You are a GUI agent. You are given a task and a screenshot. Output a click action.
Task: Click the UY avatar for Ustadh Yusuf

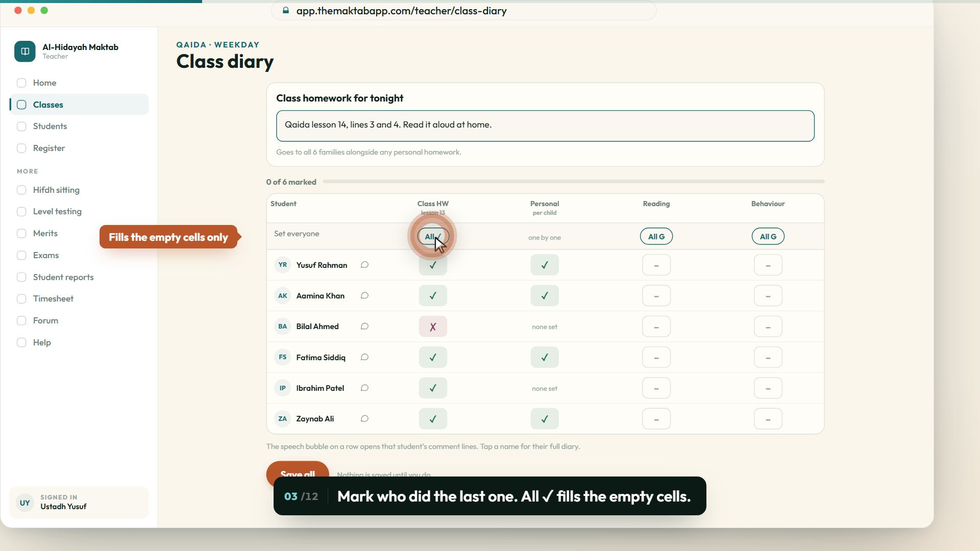point(24,503)
